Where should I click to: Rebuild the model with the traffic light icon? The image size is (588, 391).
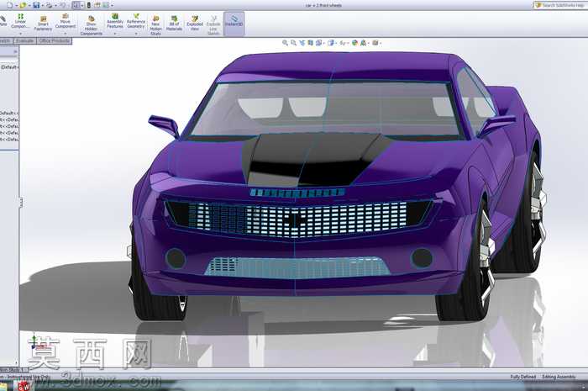[x=89, y=5]
